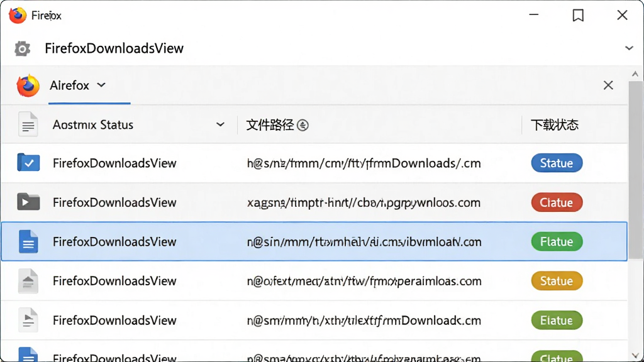Click the red Clatue status badge

click(x=557, y=202)
